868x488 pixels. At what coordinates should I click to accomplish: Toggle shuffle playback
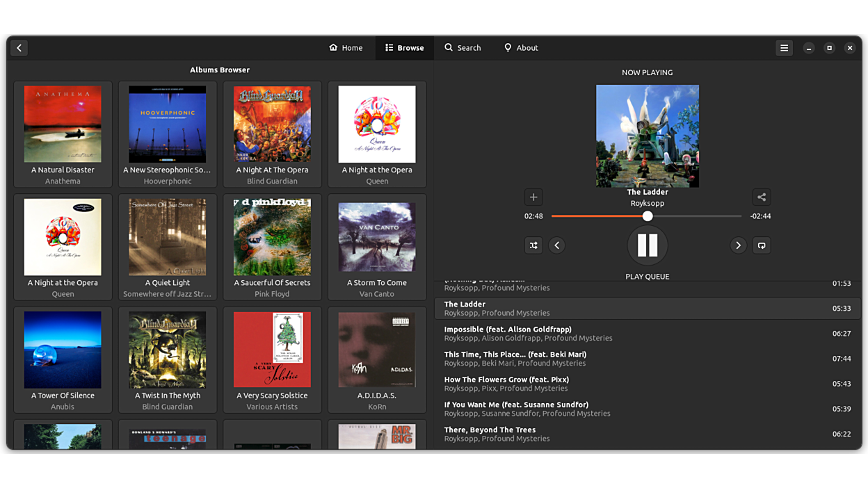(x=533, y=245)
